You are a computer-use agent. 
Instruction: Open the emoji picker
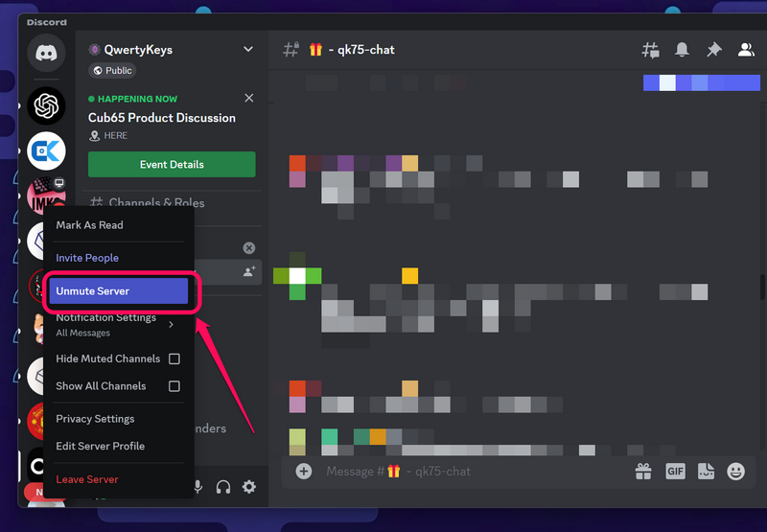tap(736, 471)
